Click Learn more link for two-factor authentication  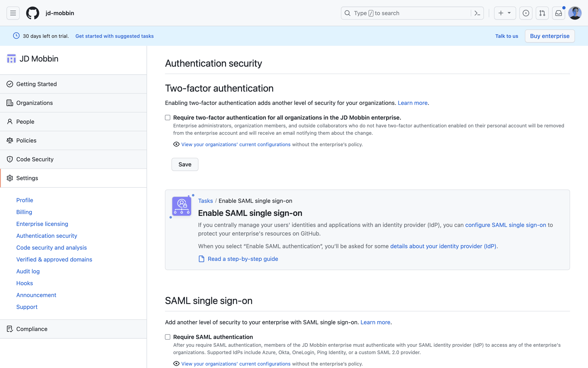(413, 103)
